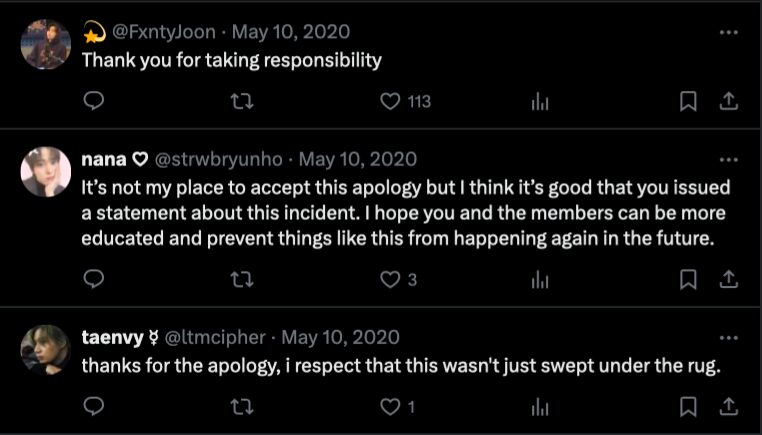Share FxntyJoon's tweet

[729, 100]
